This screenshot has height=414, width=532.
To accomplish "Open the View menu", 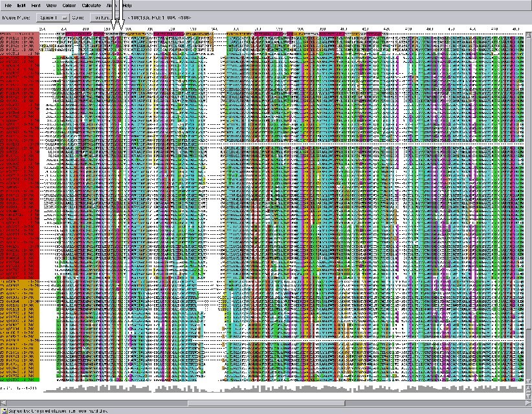I will pos(51,5).
